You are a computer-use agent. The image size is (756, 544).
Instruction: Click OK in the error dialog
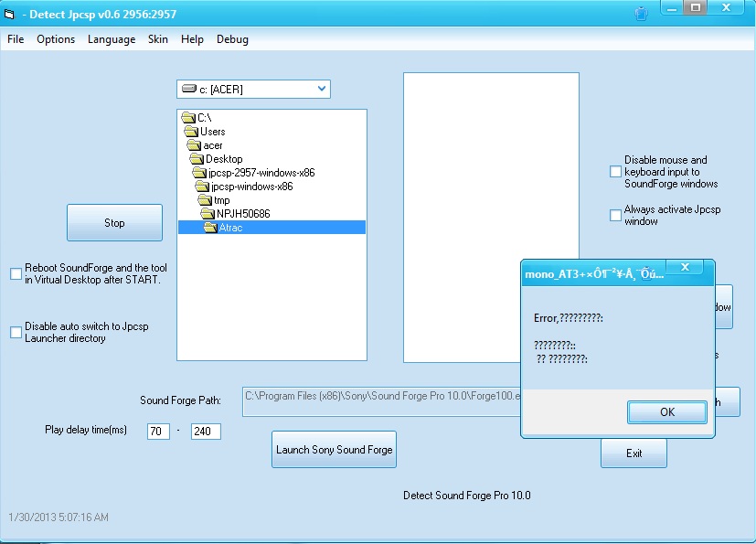tap(667, 412)
